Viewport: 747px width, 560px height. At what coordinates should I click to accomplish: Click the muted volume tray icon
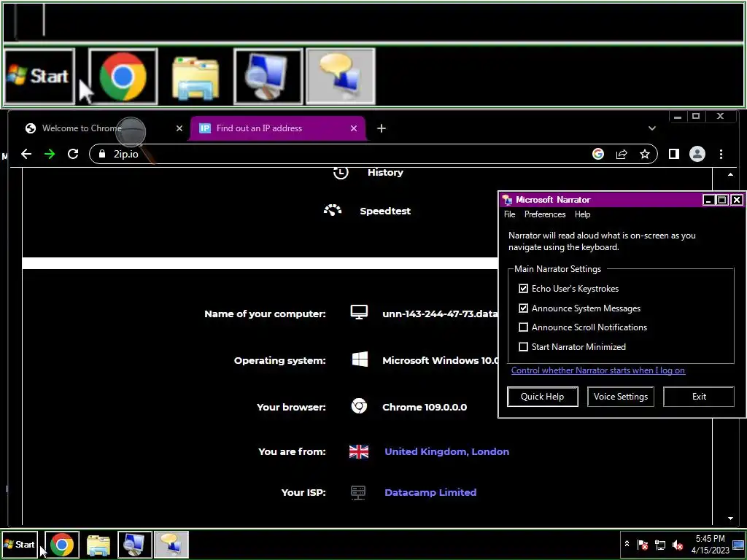[678, 544]
